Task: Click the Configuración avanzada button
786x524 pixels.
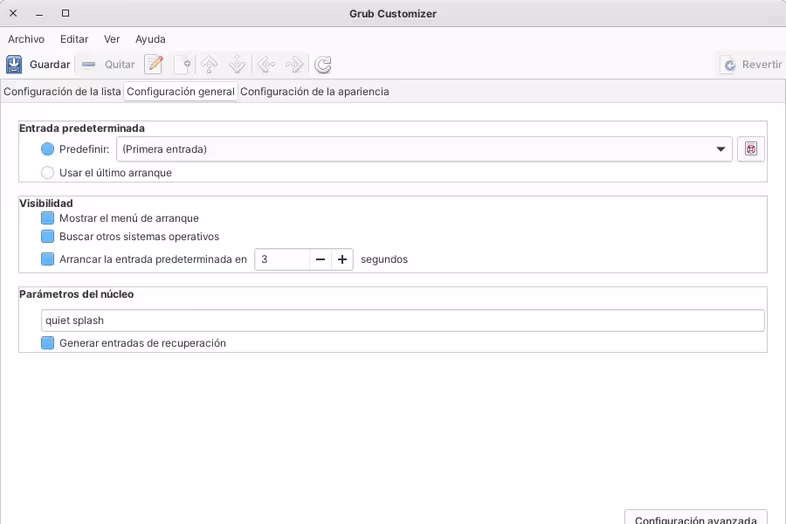Action: 696,517
